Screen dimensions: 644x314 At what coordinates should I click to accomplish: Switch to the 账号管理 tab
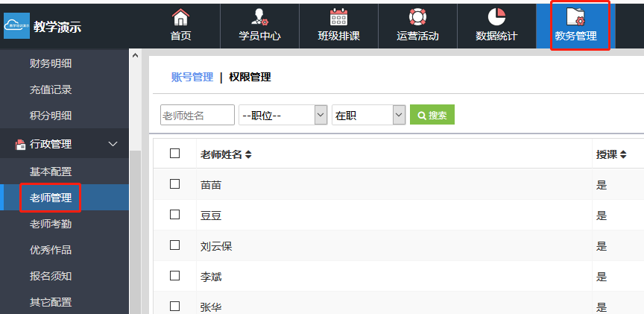coord(192,77)
